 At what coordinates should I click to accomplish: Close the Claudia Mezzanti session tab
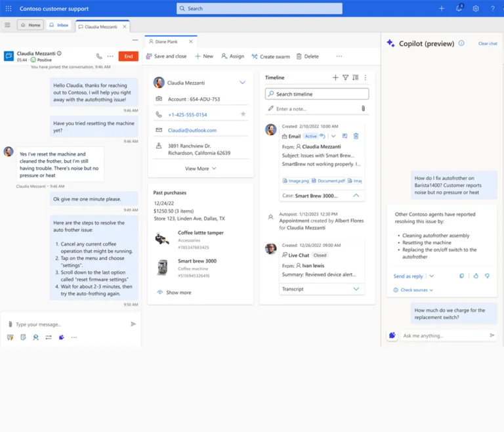pyautogui.click(x=125, y=27)
